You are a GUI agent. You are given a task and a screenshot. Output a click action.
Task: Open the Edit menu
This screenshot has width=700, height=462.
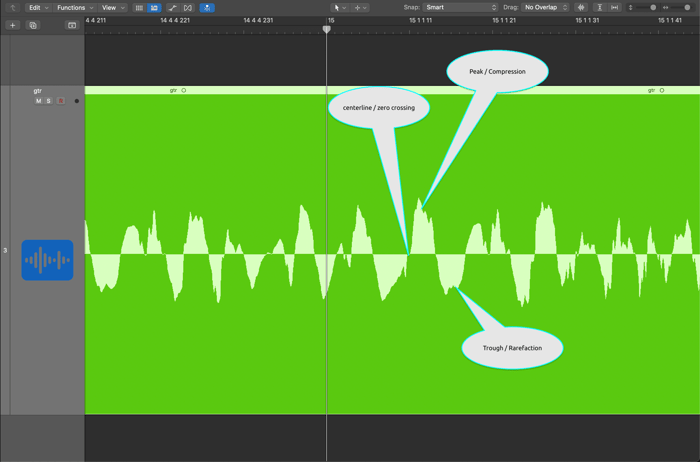pyautogui.click(x=38, y=8)
